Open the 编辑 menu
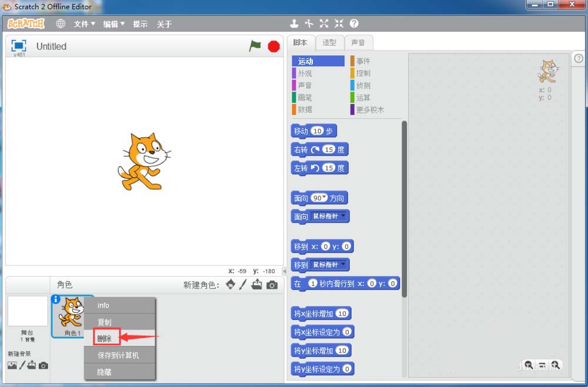The image size is (588, 387). (x=114, y=24)
